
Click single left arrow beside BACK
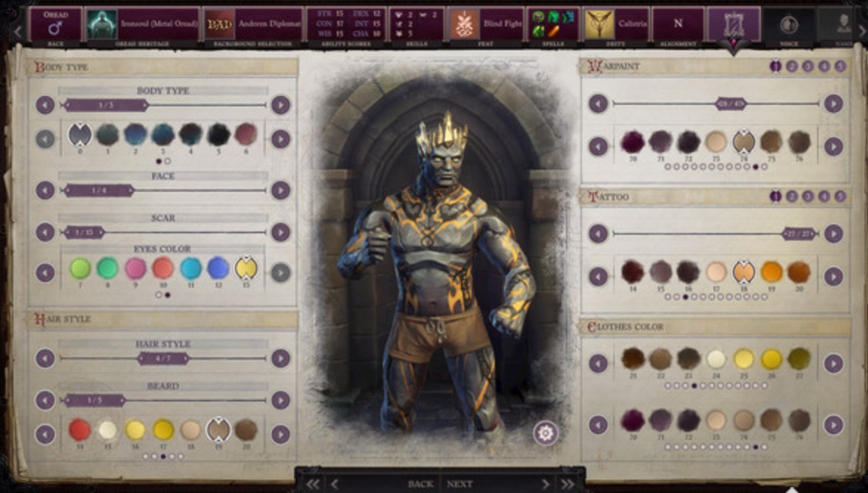point(335,484)
